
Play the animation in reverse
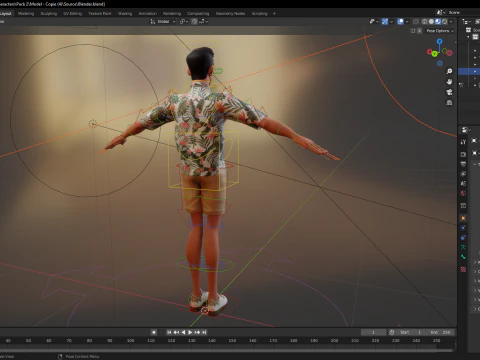[x=183, y=332]
